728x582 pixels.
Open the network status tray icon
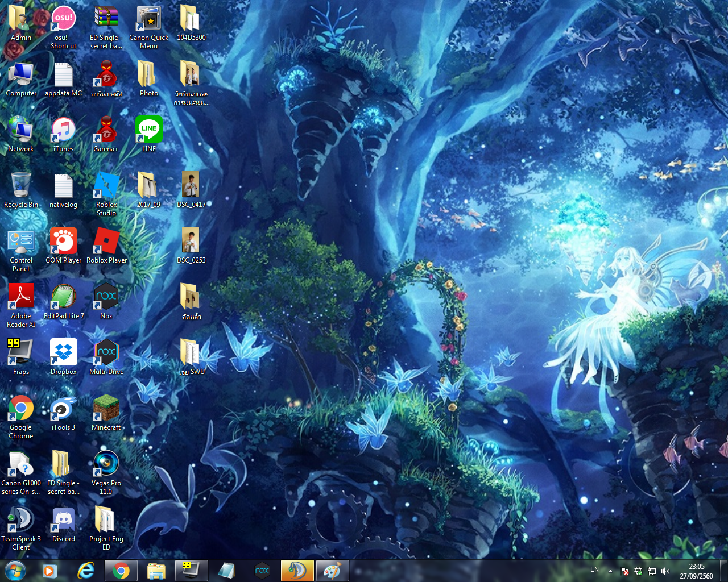(652, 571)
